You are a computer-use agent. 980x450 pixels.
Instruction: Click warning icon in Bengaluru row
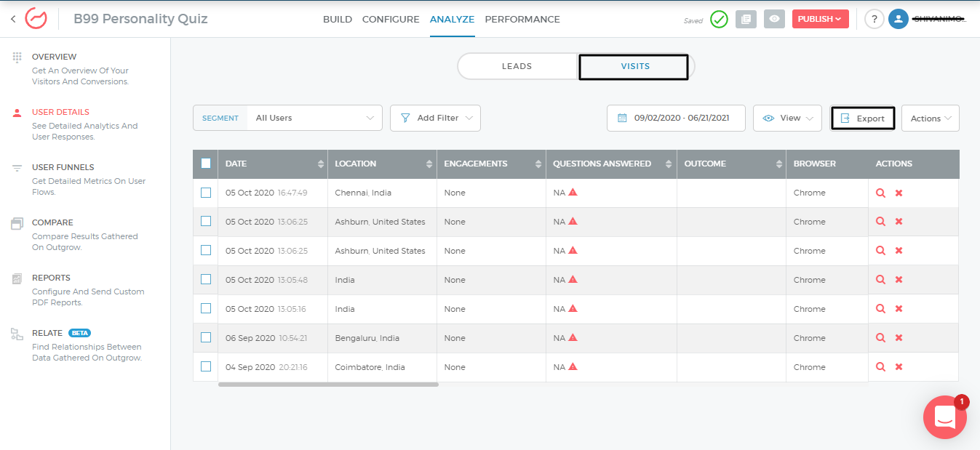[x=573, y=338]
